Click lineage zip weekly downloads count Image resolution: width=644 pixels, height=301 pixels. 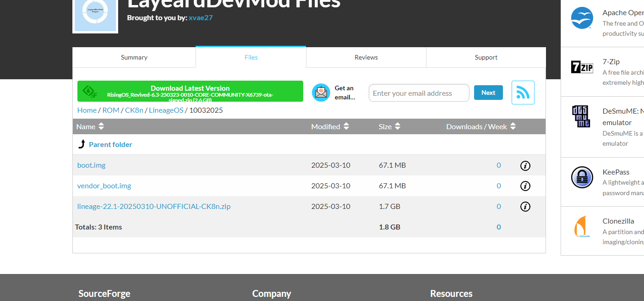pos(499,206)
